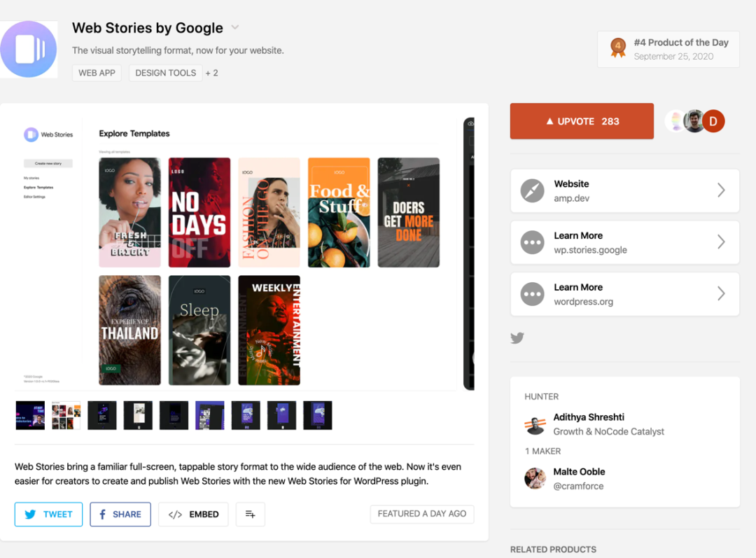Click the Growth & NoCode Catalyst text
Screen dimensions: 756x558
(x=608, y=432)
